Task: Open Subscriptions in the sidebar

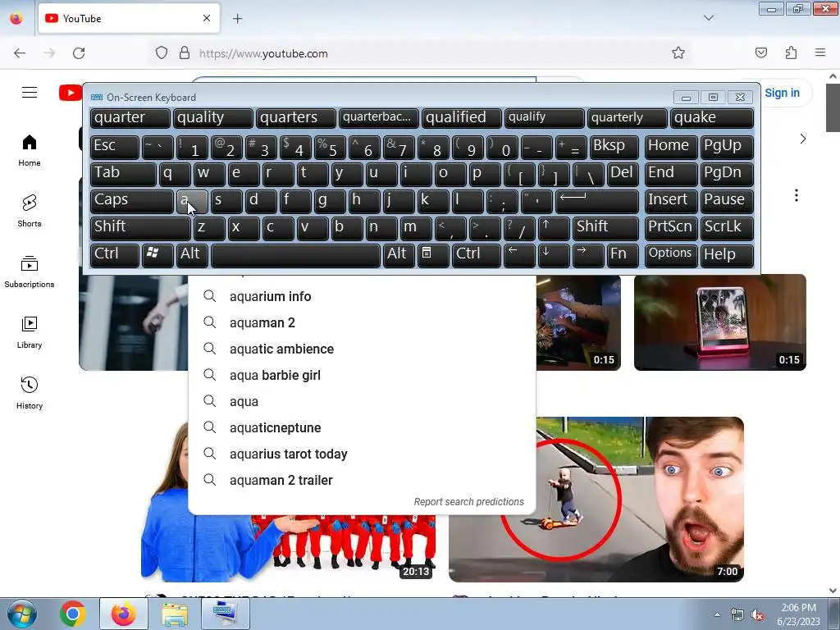Action: click(x=30, y=272)
